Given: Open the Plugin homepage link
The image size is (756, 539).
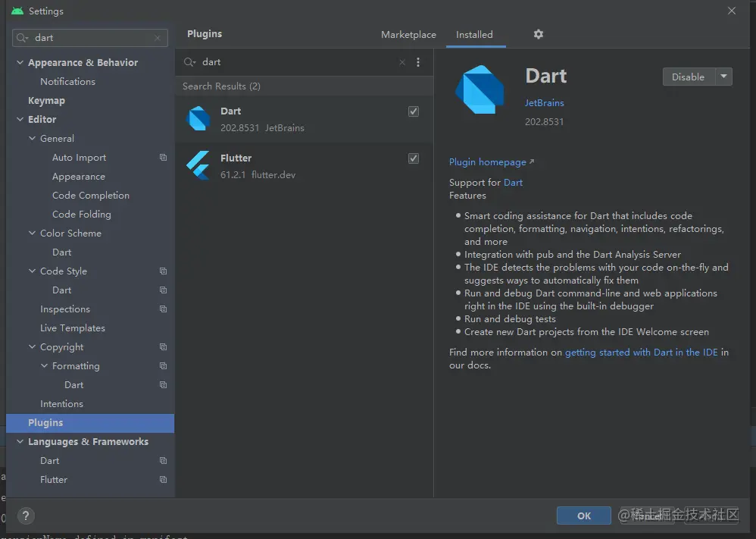Looking at the screenshot, I should (487, 161).
